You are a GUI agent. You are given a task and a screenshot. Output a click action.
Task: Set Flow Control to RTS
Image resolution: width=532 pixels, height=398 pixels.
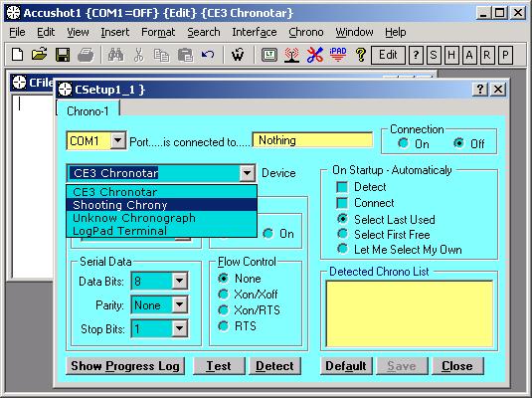pyautogui.click(x=224, y=326)
